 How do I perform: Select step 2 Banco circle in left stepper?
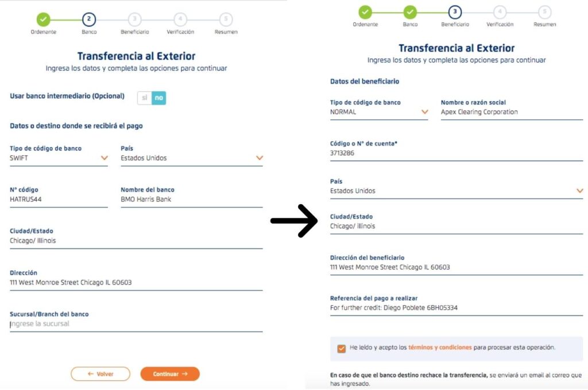click(89, 19)
